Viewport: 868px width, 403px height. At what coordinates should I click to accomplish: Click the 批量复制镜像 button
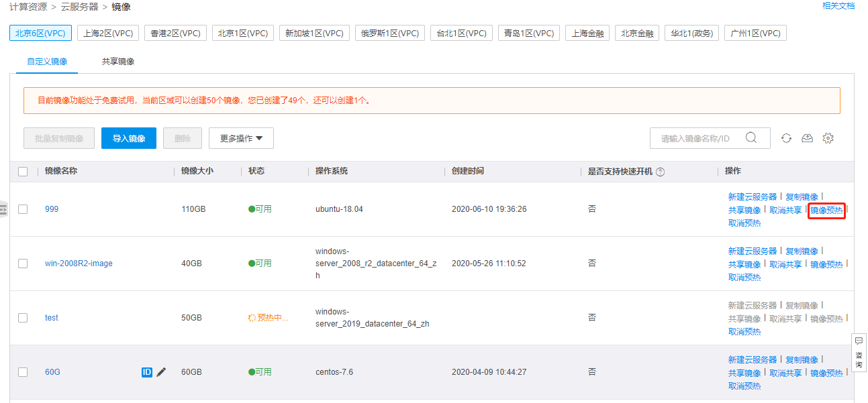[x=59, y=138]
